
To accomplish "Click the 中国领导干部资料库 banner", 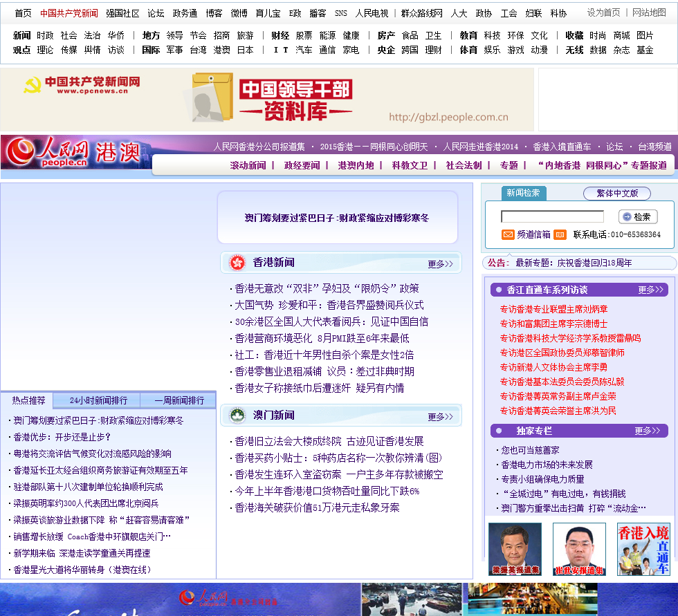I will point(267,100).
